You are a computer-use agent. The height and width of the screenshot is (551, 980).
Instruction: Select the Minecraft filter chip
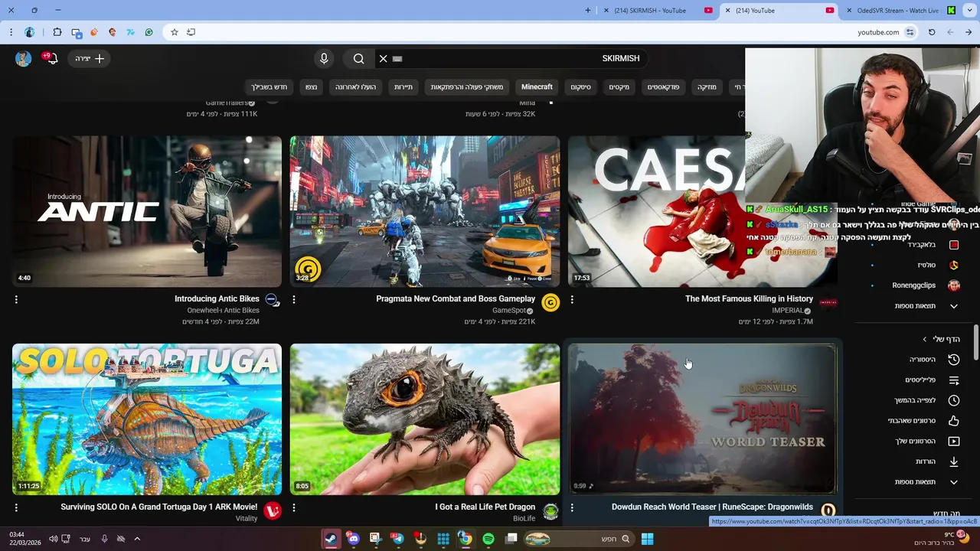[537, 87]
